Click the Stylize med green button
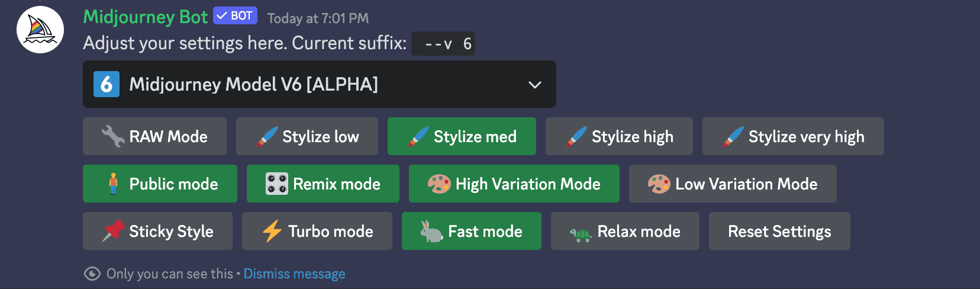 (x=462, y=136)
